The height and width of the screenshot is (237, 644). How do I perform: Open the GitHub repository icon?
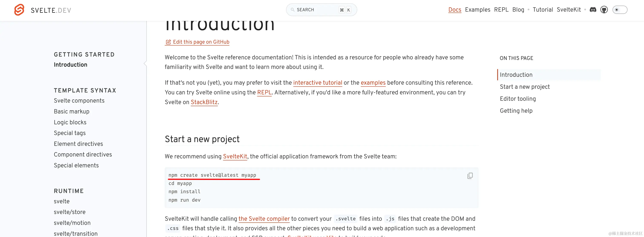point(604,10)
